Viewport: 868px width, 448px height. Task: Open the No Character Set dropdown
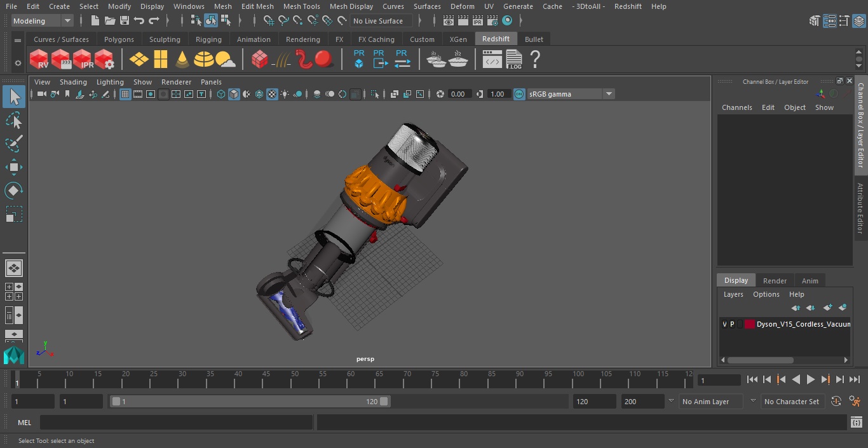(x=793, y=402)
